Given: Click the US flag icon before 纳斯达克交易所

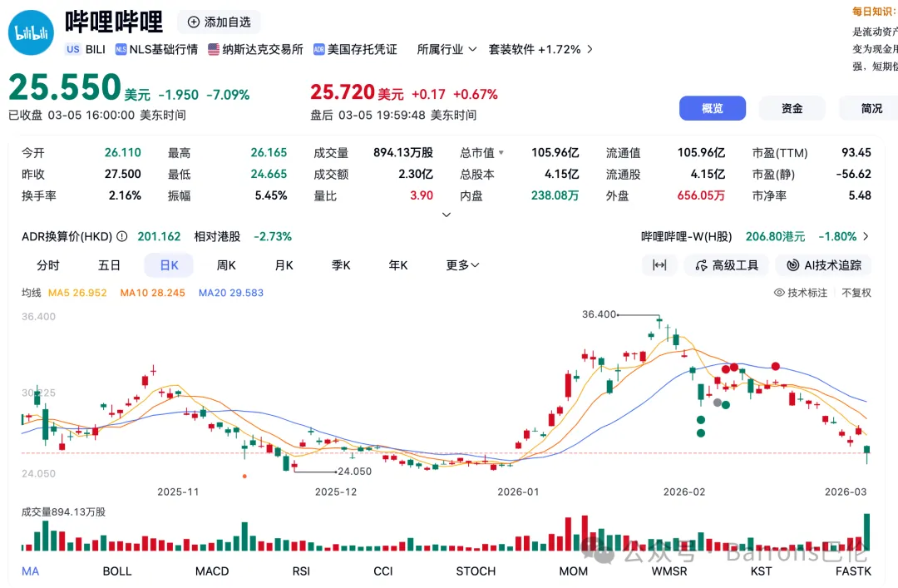Looking at the screenshot, I should (214, 49).
